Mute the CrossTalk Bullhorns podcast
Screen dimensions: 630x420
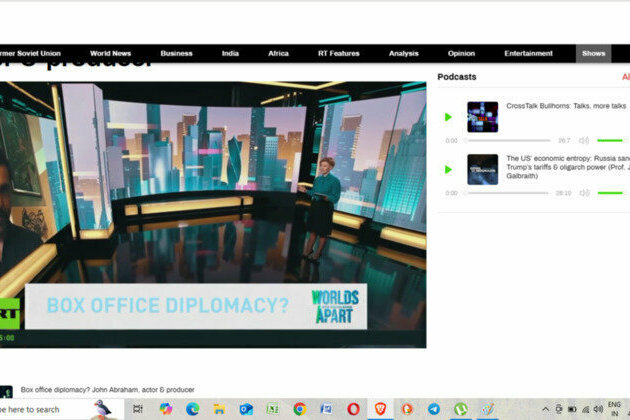[584, 140]
